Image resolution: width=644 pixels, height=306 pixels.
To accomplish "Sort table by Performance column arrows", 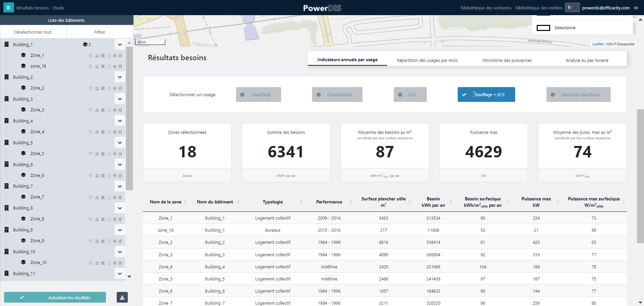I will pyautogui.click(x=351, y=202).
